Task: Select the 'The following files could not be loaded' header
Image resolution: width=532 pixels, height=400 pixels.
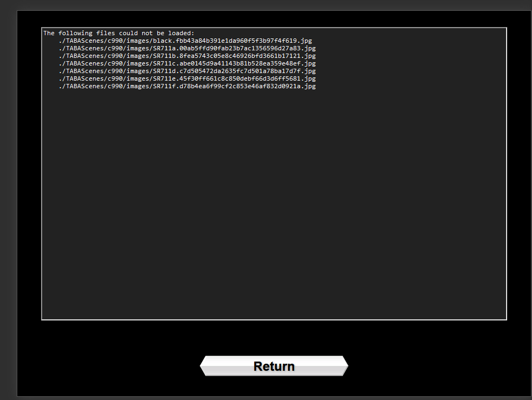Action: [x=118, y=33]
